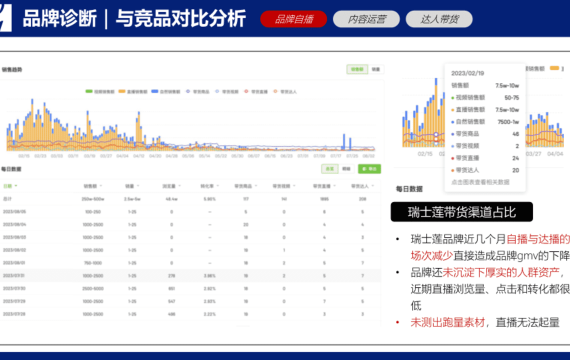
Task: Toggle the 视频销售额 green legend series
Action: point(100,92)
